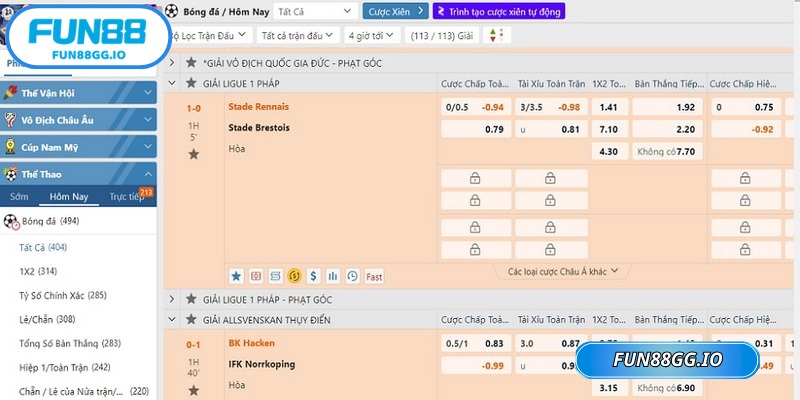Open the Stade Rennais team link
This screenshot has height=400, width=800.
259,107
